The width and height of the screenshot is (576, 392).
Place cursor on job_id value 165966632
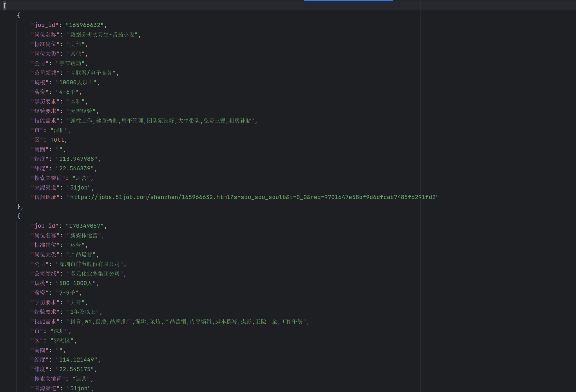click(84, 25)
